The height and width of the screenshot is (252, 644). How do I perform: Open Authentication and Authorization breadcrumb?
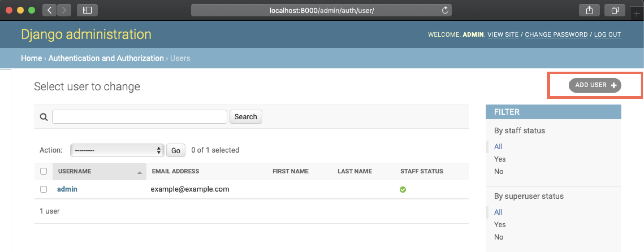coord(106,58)
